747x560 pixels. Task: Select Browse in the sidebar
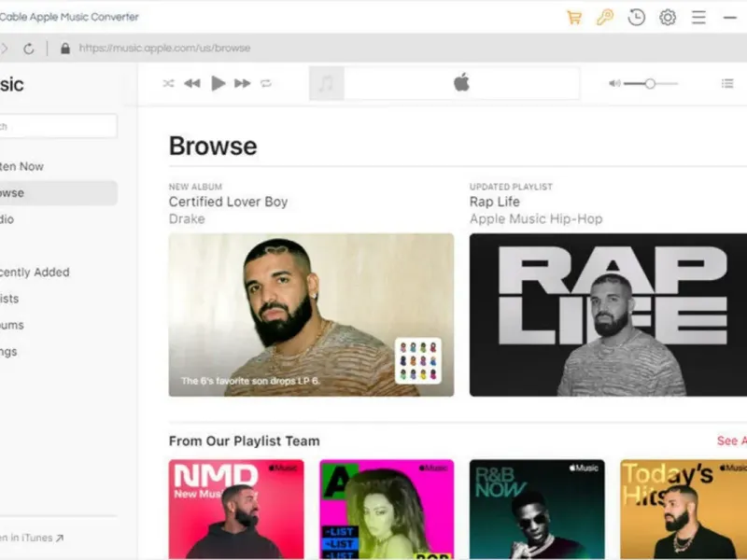(59, 193)
